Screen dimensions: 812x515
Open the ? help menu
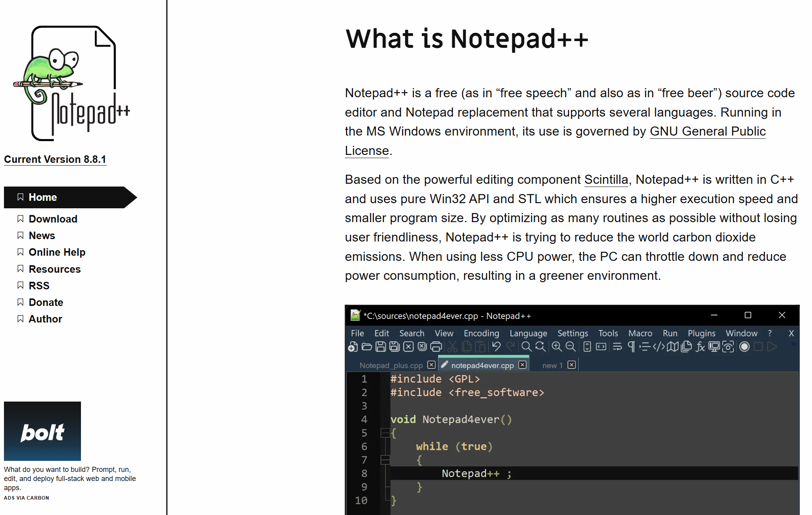click(770, 333)
